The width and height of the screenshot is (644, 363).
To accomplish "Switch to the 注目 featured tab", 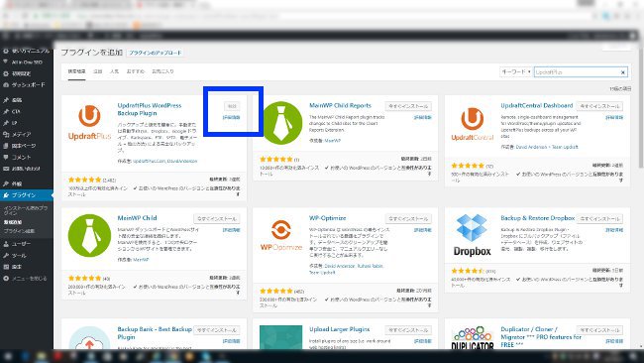I will (97, 71).
